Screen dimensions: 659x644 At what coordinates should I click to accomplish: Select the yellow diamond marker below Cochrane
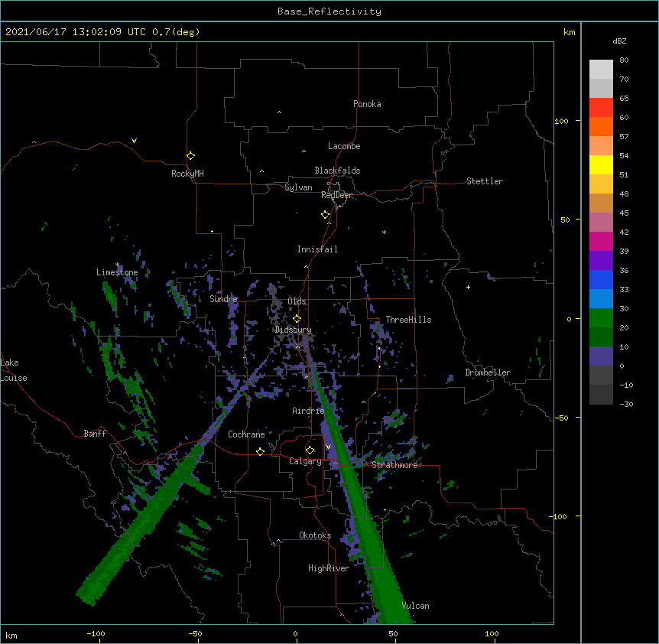click(261, 451)
